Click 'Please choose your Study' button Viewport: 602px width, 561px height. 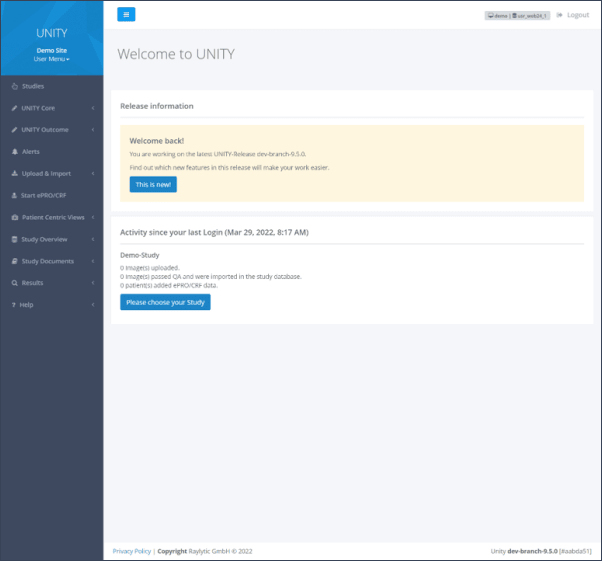(165, 302)
